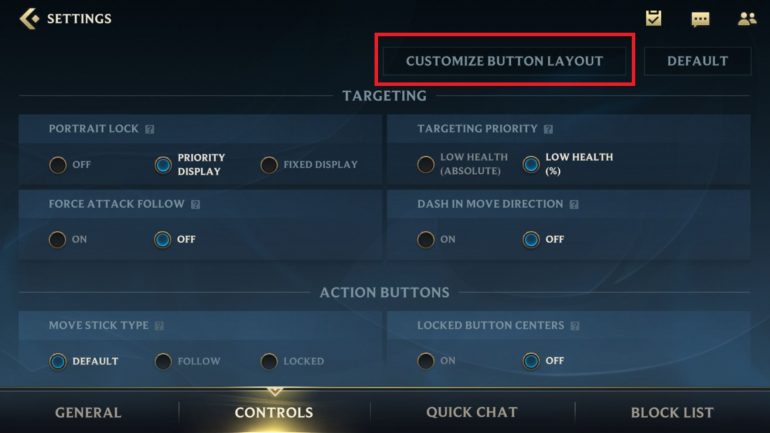Viewport: 770px width, 433px height.
Task: Reset controls with the Default button
Action: (697, 61)
